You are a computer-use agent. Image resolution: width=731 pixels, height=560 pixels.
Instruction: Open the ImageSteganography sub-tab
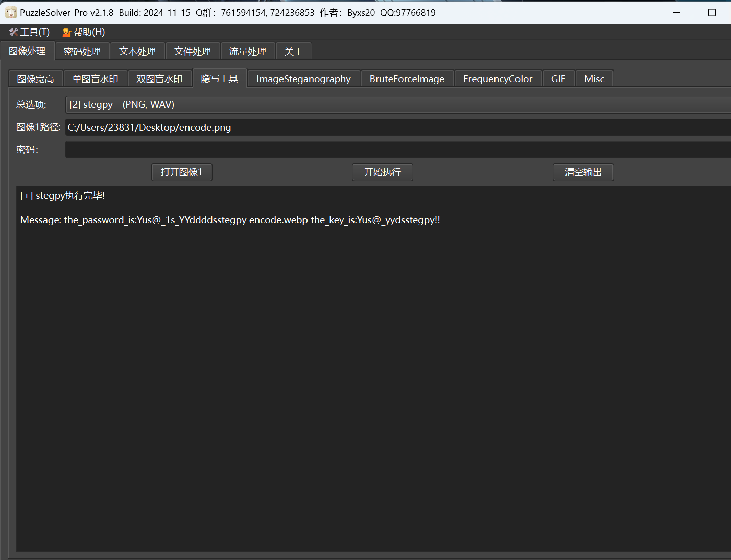click(303, 79)
